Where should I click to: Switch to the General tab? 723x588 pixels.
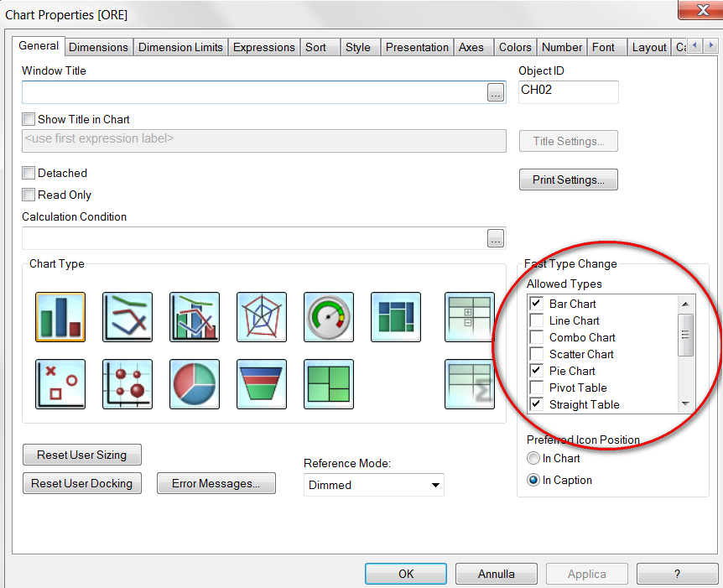(x=39, y=45)
